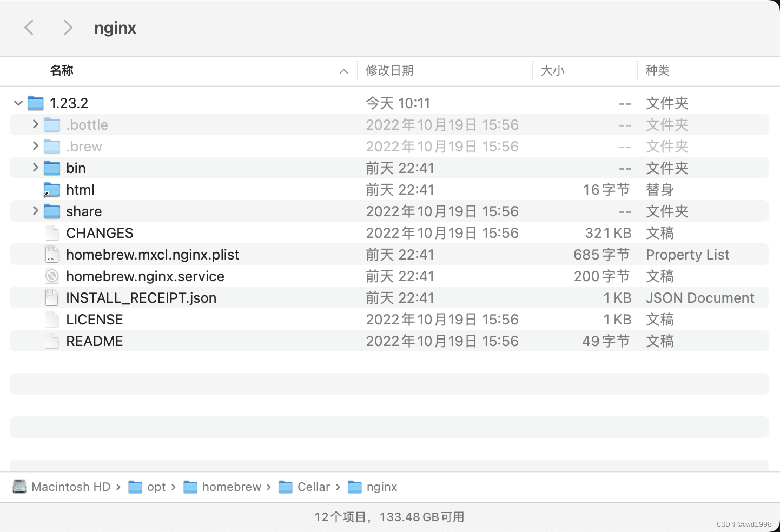The width and height of the screenshot is (780, 532).
Task: Expand the share folder
Action: [35, 211]
